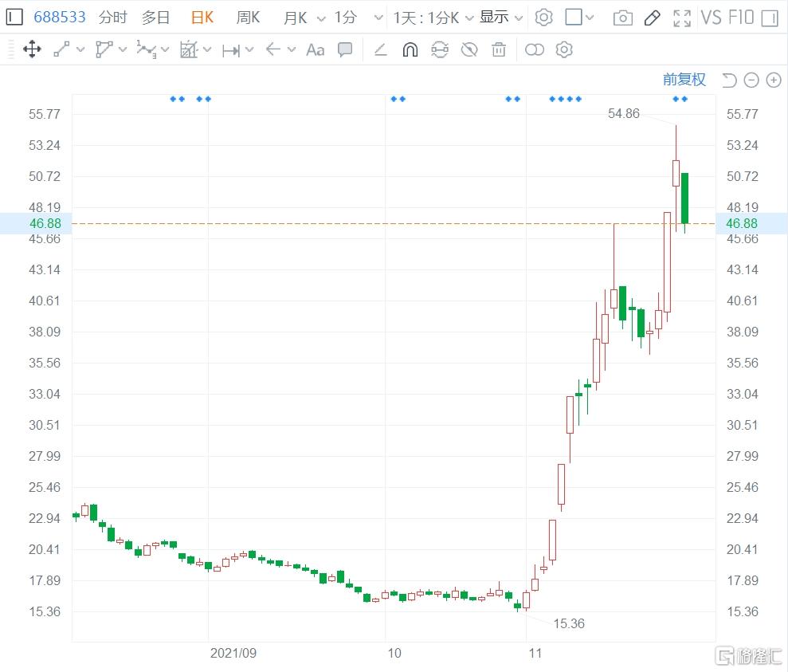
Task: Click the 2021/09 date axis label
Action: 233,653
